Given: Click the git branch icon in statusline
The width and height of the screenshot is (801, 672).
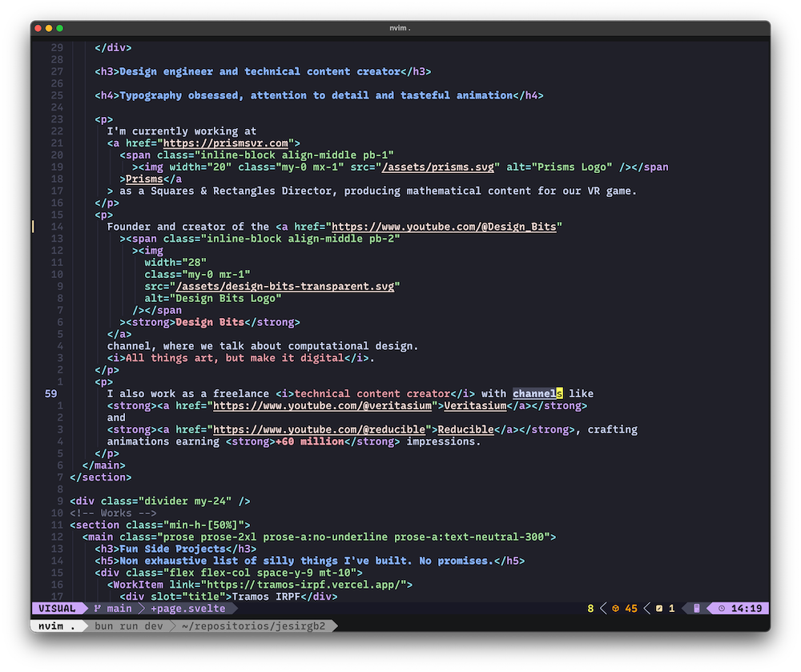Looking at the screenshot, I should pyautogui.click(x=97, y=609).
